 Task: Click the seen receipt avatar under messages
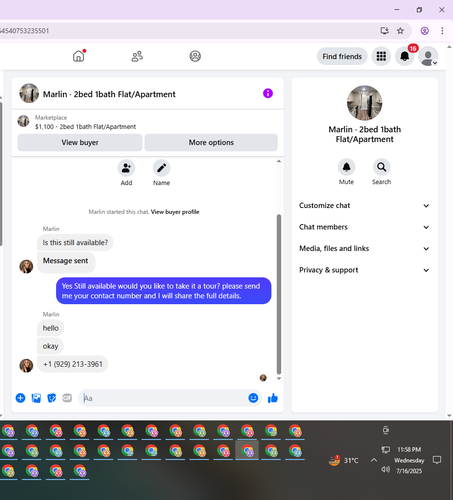coord(263,378)
